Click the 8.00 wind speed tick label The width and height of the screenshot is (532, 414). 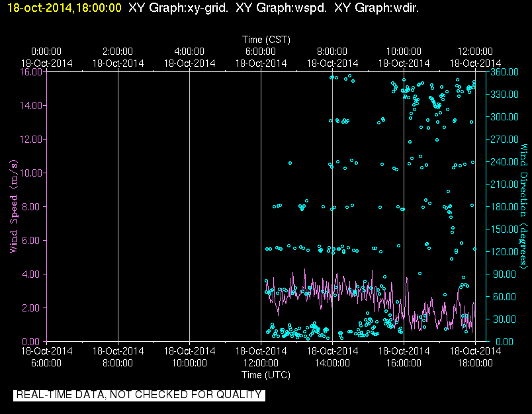31,206
